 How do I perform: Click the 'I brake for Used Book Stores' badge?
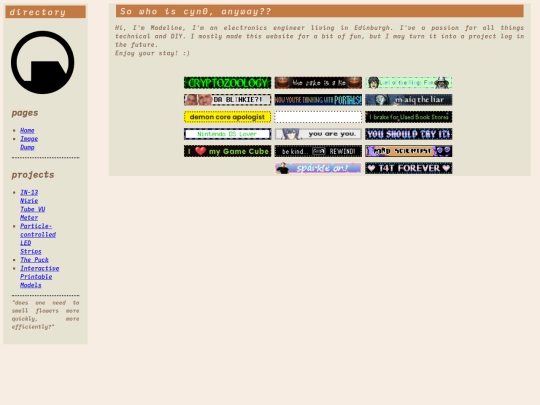[409, 117]
